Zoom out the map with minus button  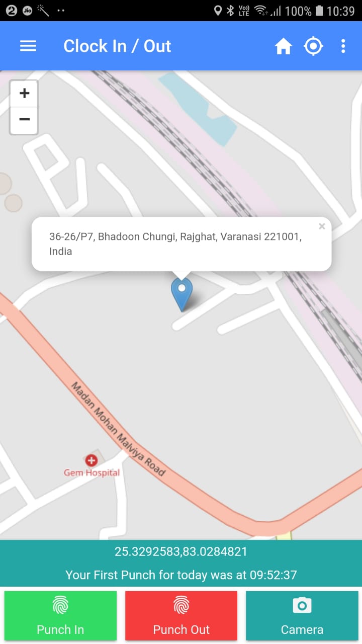[24, 120]
